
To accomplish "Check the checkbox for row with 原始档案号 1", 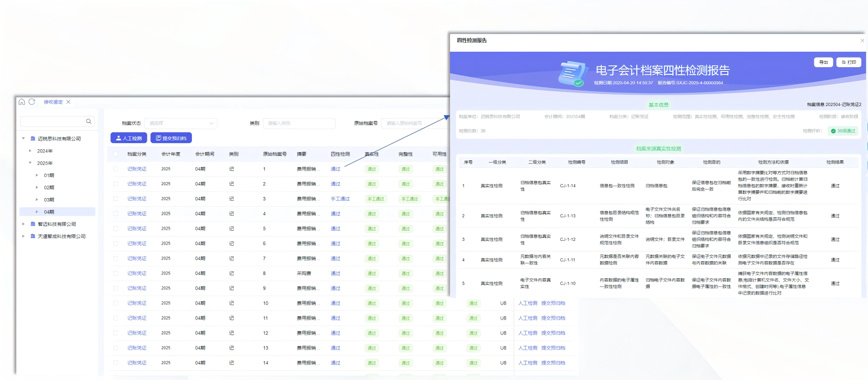I will tap(116, 169).
